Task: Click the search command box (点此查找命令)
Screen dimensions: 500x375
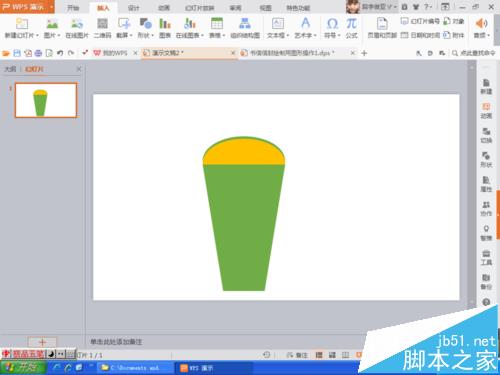Action: [473, 53]
